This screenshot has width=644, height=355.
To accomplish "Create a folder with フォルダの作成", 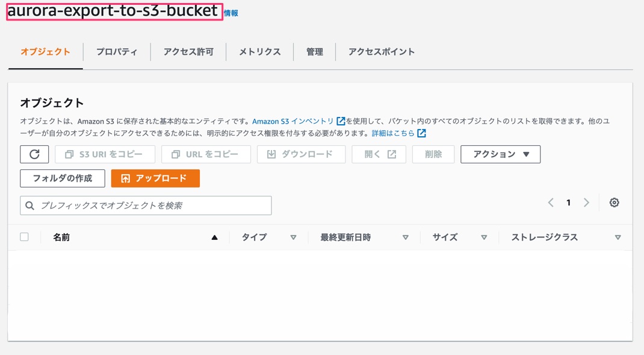I will [x=61, y=178].
